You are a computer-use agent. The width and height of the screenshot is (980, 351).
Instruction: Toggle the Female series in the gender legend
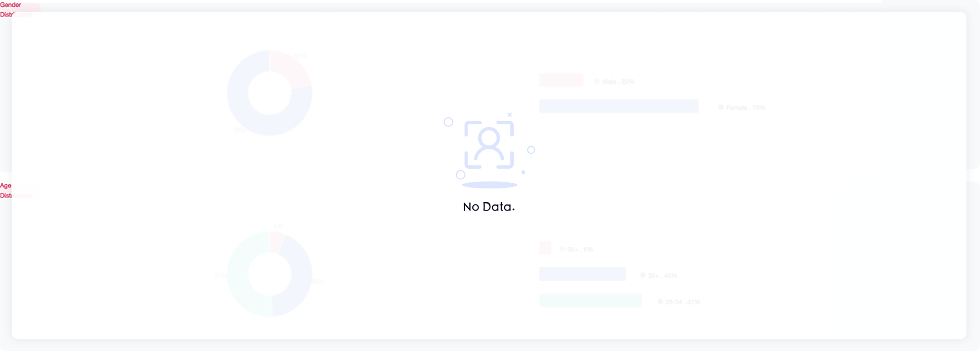(x=745, y=107)
